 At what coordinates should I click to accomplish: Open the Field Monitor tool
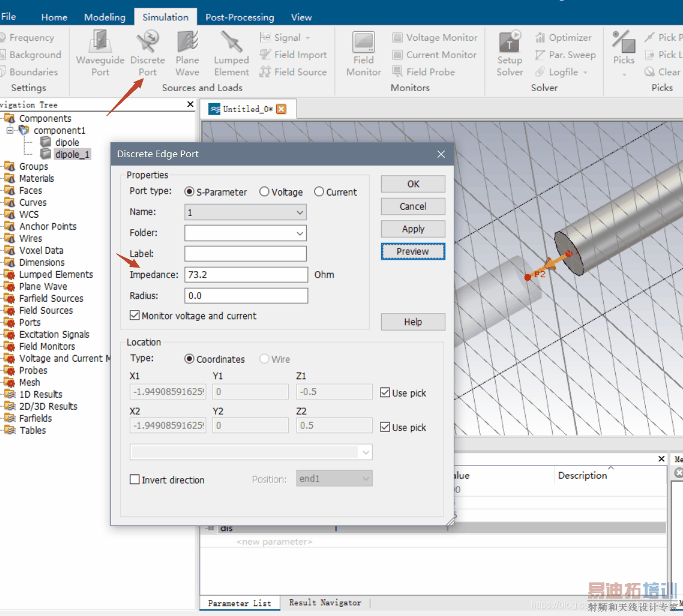point(364,53)
